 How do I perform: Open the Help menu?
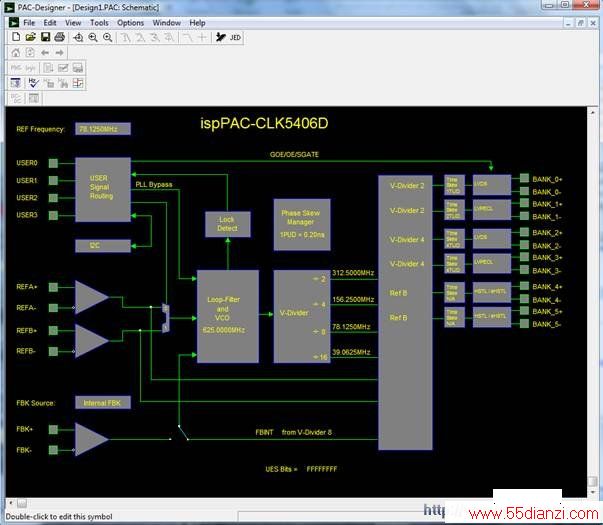point(197,23)
